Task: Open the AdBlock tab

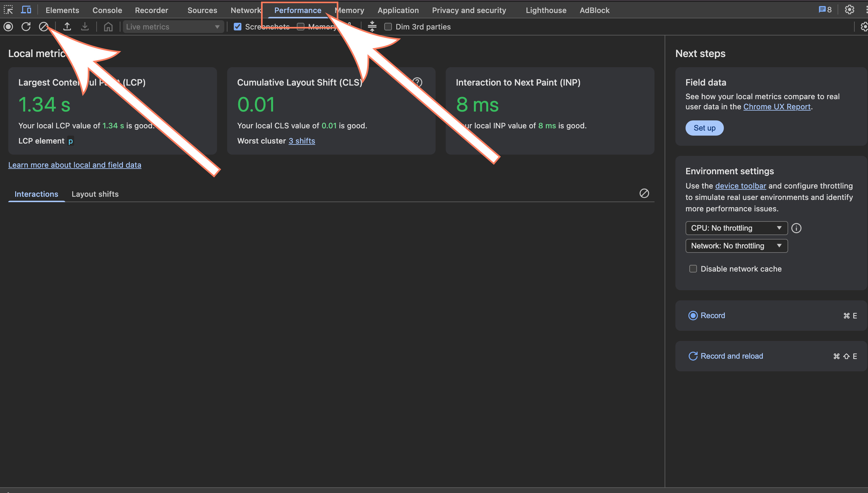Action: tap(595, 10)
